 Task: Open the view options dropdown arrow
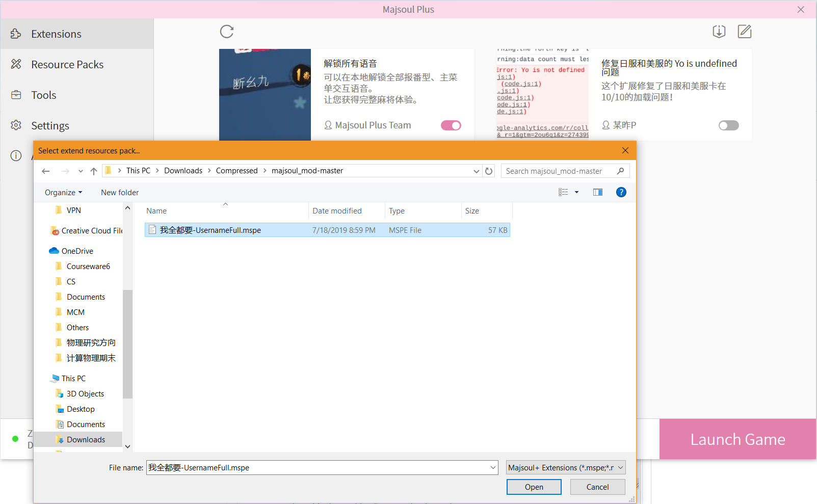pos(576,192)
